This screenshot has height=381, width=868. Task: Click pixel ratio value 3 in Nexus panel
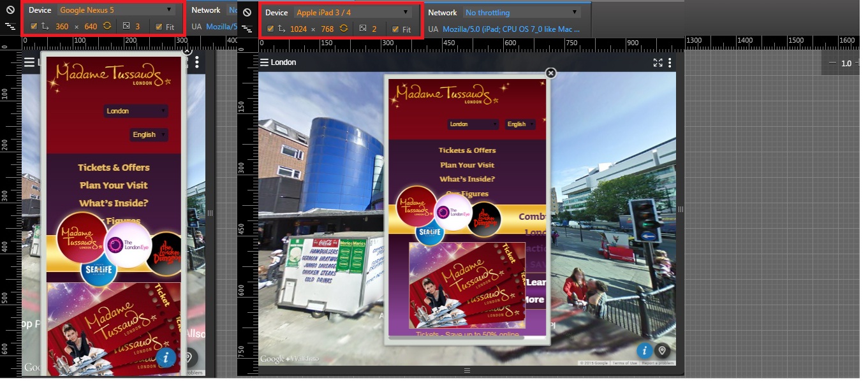pos(137,27)
